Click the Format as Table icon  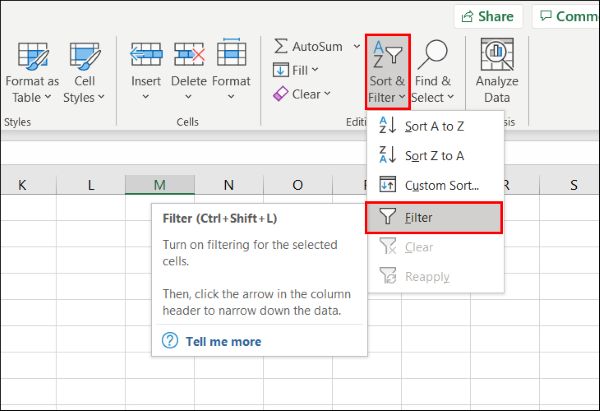click(33, 57)
